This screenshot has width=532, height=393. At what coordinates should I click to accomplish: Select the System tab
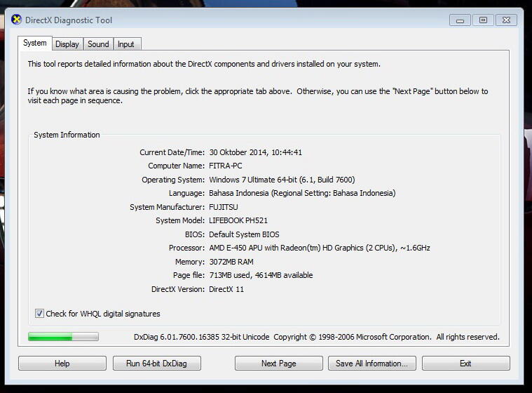[35, 43]
